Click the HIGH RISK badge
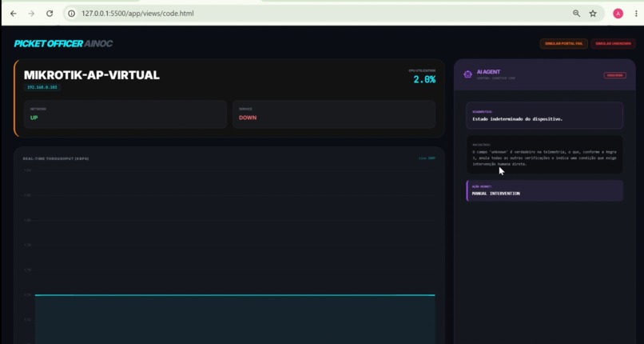This screenshot has width=644, height=344. click(615, 75)
